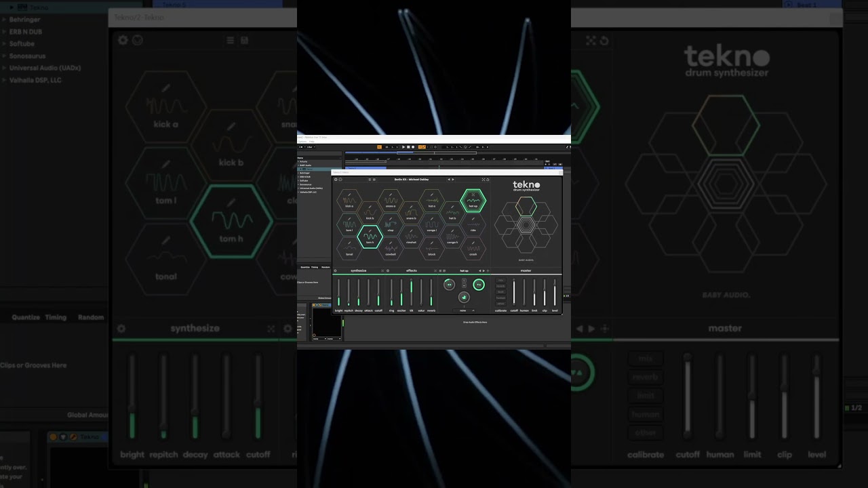Open the first none dropdown under the device pad

[x=319, y=338]
